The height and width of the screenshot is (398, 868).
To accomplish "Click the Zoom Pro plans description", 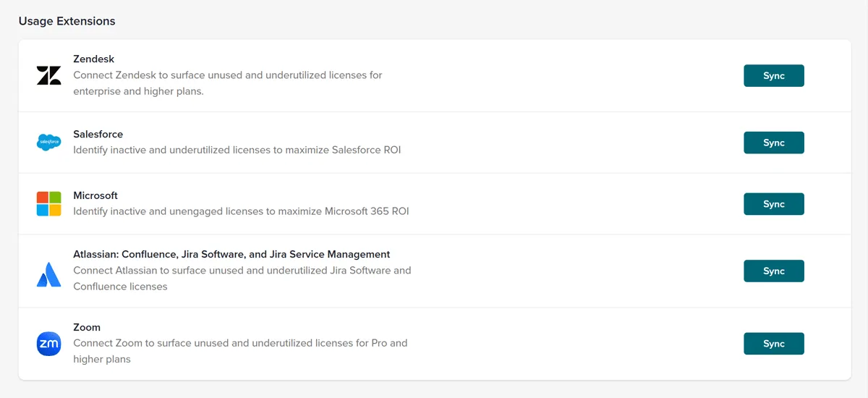I will click(240, 351).
